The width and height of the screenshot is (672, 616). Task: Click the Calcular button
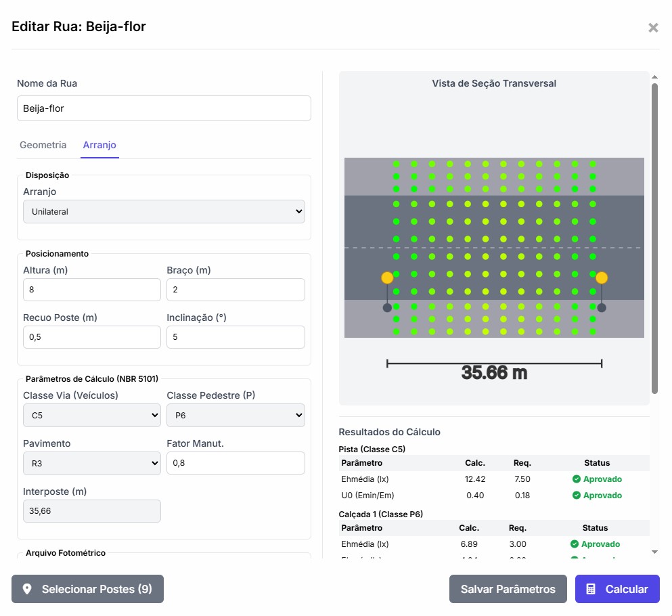pos(617,589)
